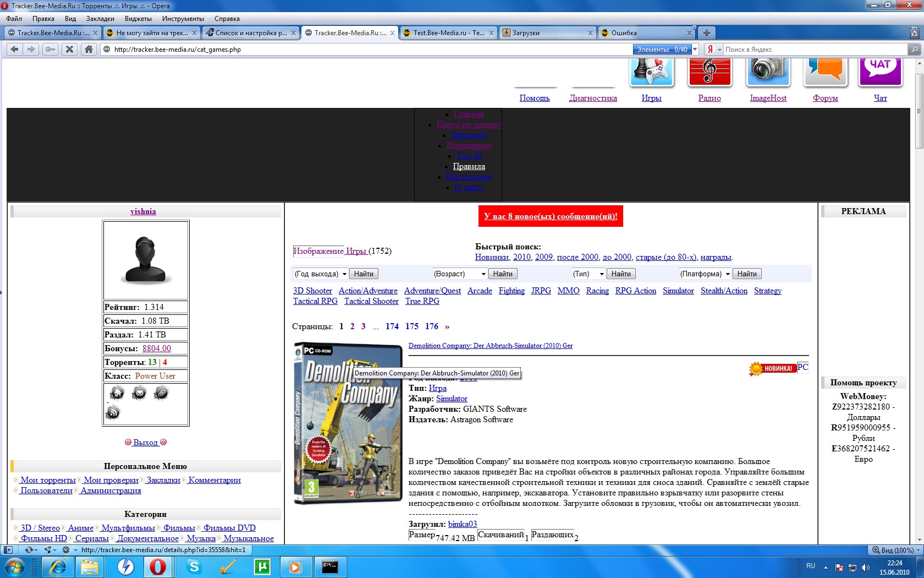The height and width of the screenshot is (578, 924).
Task: Click Найти next to Платформа
Action: (747, 274)
